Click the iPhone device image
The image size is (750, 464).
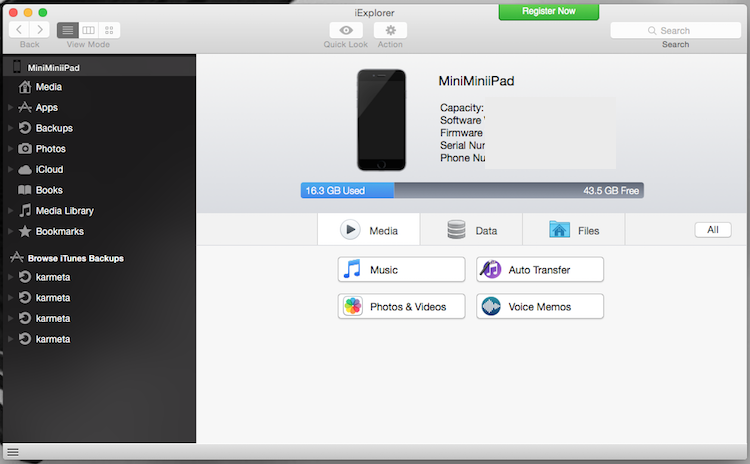point(381,120)
